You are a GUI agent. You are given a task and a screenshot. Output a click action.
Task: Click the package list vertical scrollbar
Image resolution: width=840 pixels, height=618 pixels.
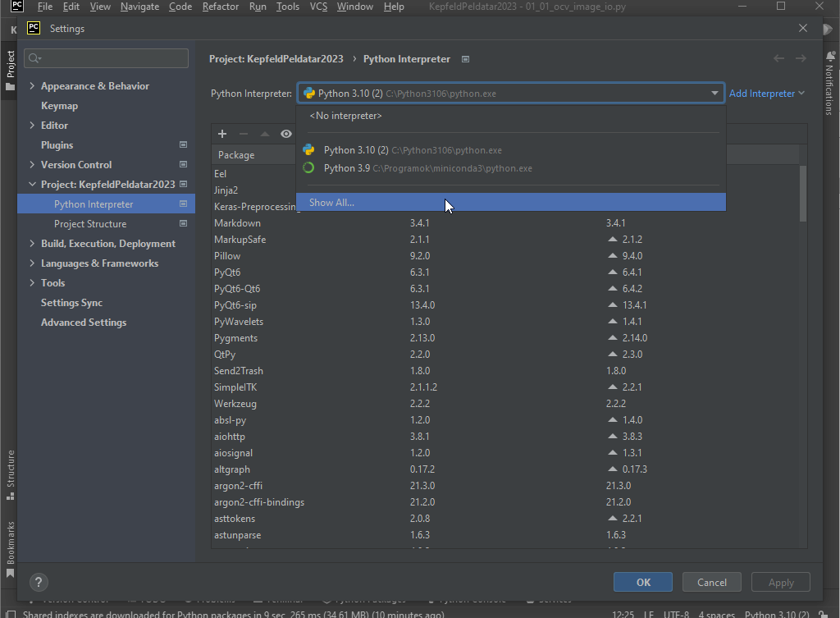(802, 193)
